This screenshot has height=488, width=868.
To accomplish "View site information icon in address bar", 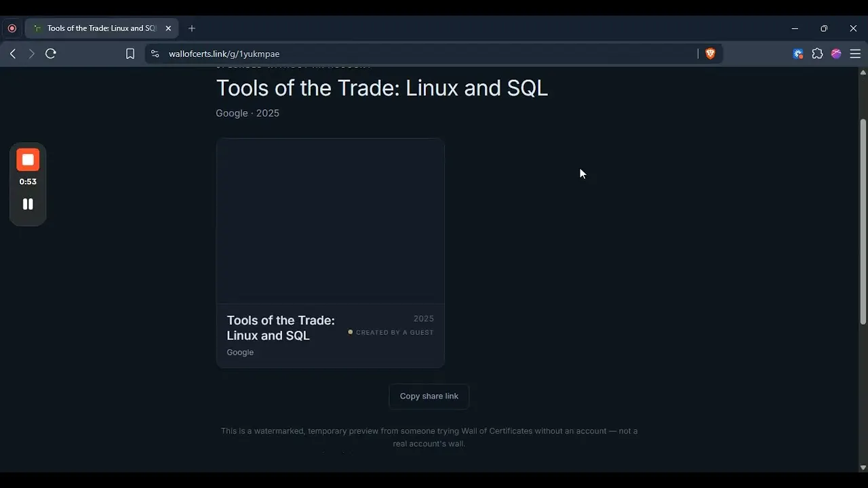I will pos(155,54).
